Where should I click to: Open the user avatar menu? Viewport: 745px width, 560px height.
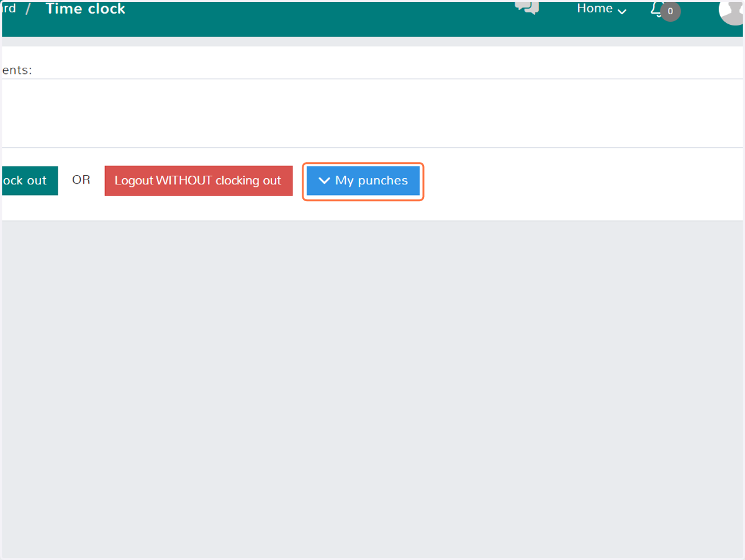point(732,11)
